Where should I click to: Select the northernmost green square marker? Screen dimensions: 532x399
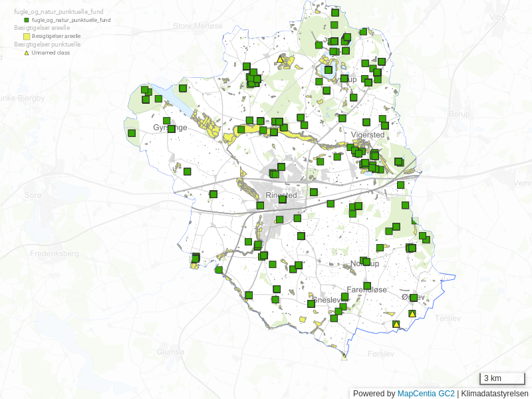pyautogui.click(x=336, y=13)
